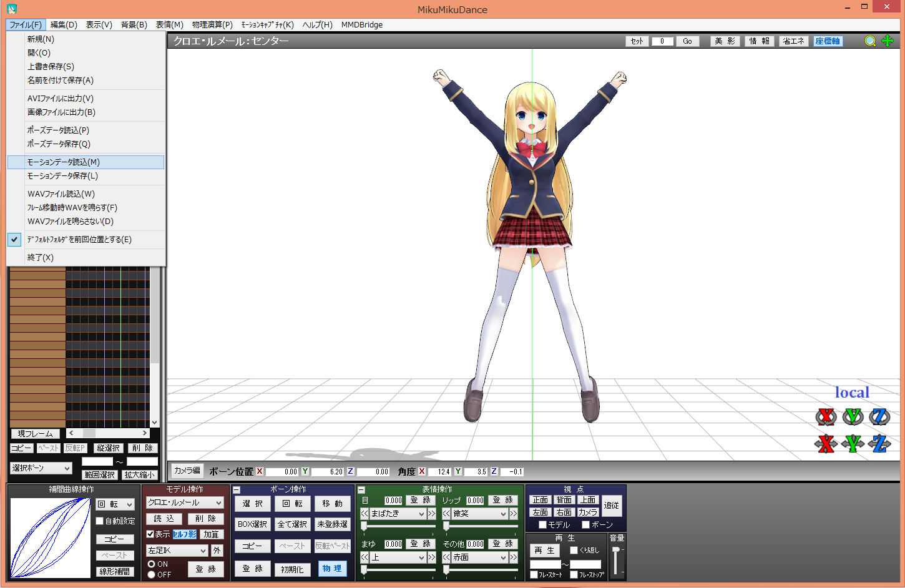The image size is (905, 588).
Task: Open the 回転 interpolation type dropdown
Action: (115, 504)
